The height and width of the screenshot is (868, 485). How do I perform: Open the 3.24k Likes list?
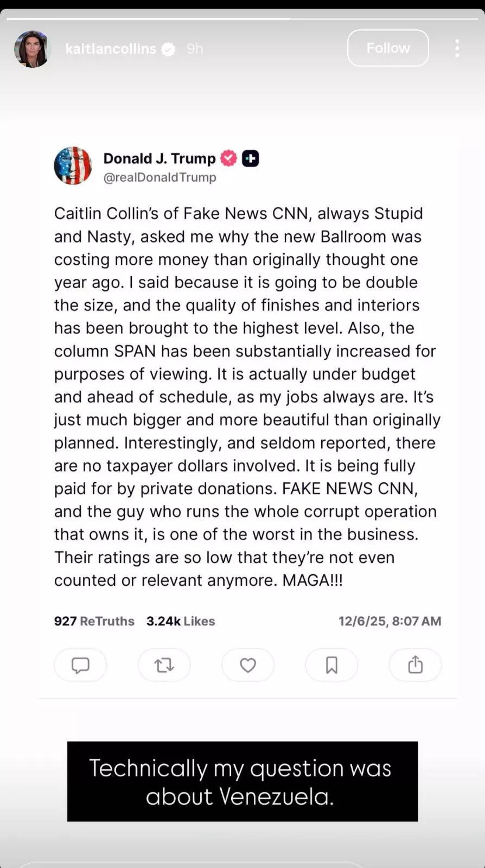pyautogui.click(x=181, y=621)
